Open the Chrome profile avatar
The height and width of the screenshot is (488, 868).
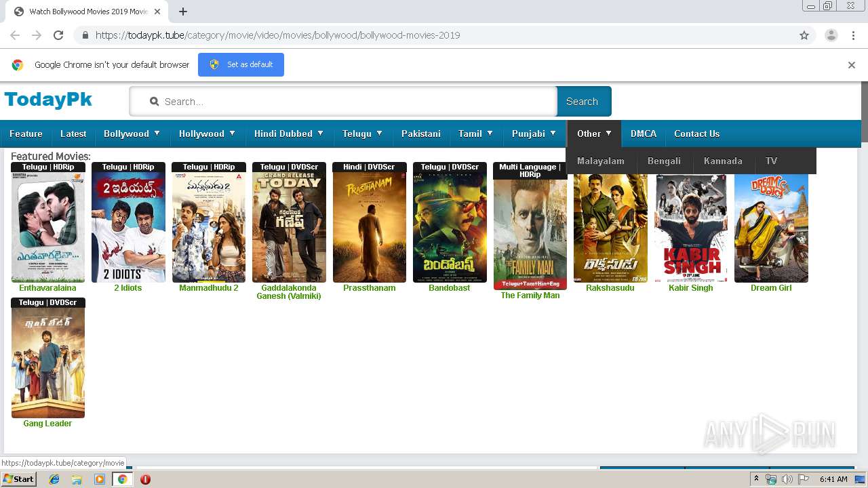831,35
